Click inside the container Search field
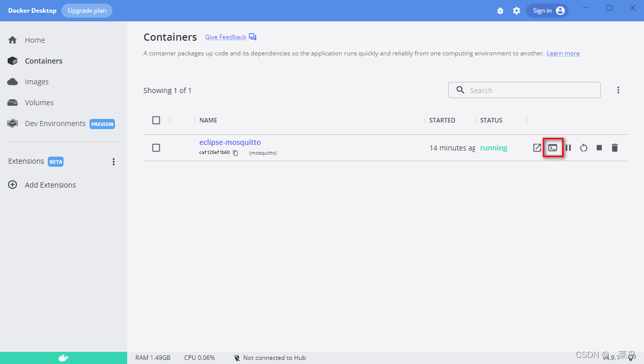The width and height of the screenshot is (644, 364). (524, 90)
